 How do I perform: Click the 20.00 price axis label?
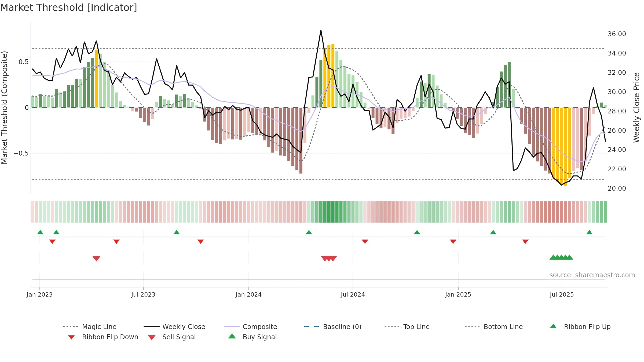click(617, 189)
